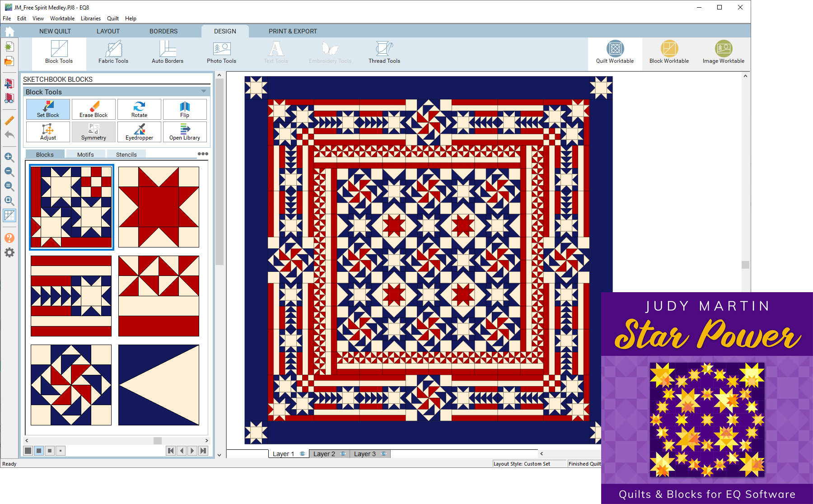Select the Symmetry tool
This screenshot has height=504, width=813.
(x=93, y=132)
